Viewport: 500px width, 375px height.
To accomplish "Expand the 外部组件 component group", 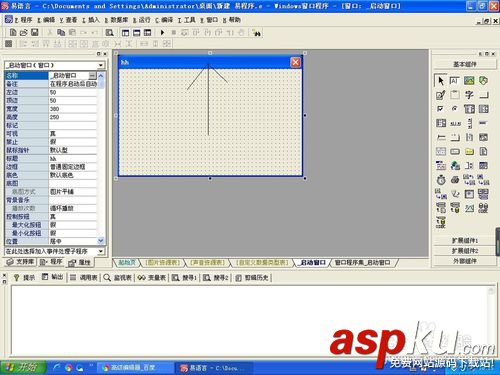I will (x=464, y=261).
